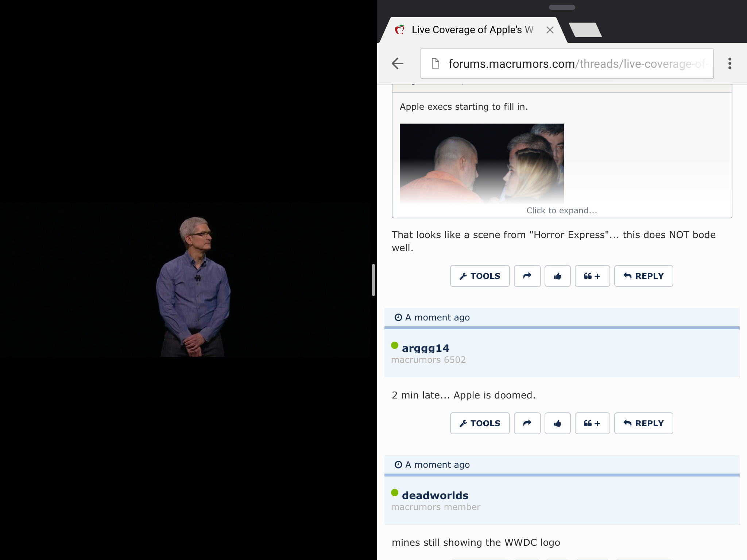
Task: Reply to arggg14's post
Action: (x=643, y=423)
